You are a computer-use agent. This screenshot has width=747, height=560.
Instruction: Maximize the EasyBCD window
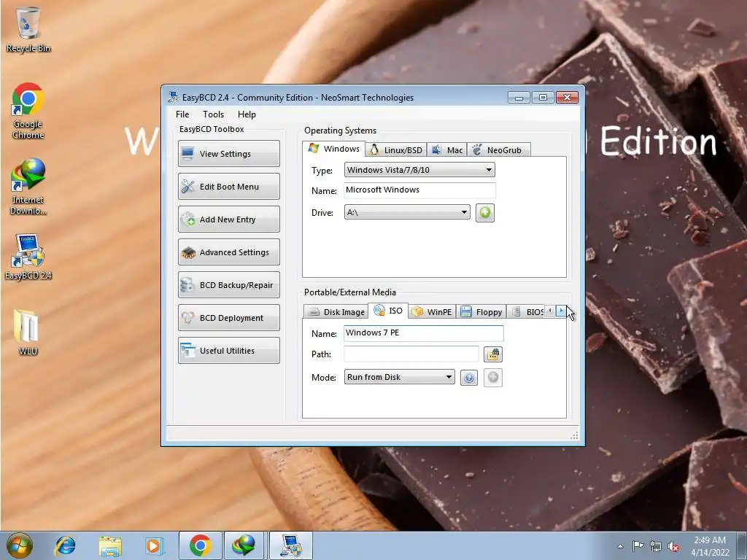(543, 97)
